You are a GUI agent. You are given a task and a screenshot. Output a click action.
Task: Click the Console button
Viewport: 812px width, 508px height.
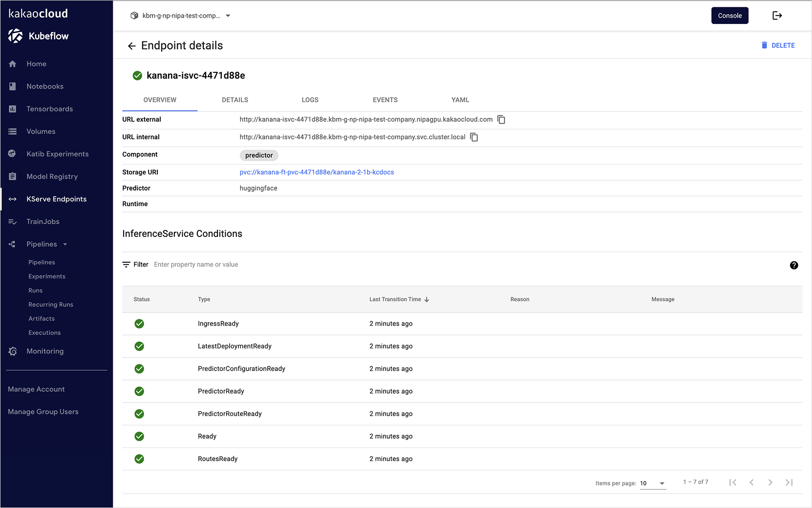(730, 16)
